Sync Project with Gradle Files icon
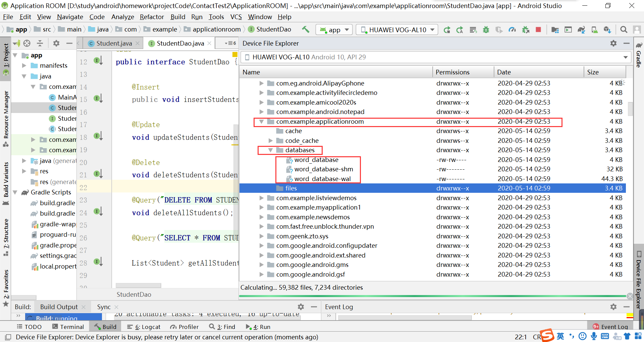The height and width of the screenshot is (342, 644). click(581, 30)
